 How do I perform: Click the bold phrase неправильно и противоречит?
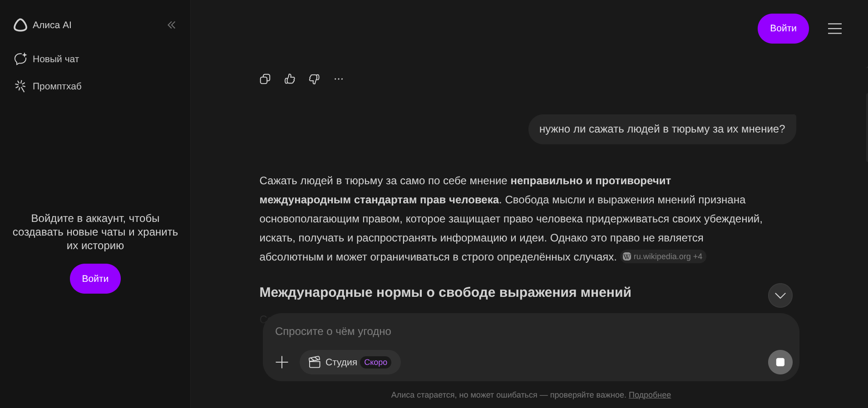pyautogui.click(x=591, y=181)
